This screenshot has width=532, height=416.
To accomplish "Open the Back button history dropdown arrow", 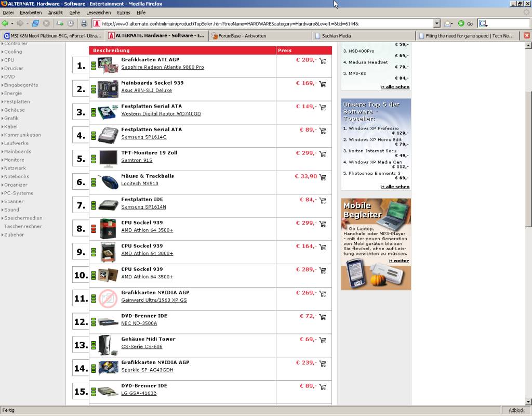I will click(12, 23).
